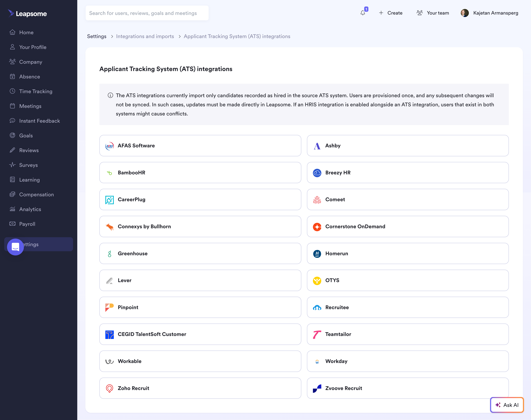
Task: Click the Goals target icon
Action: [x=12, y=135]
